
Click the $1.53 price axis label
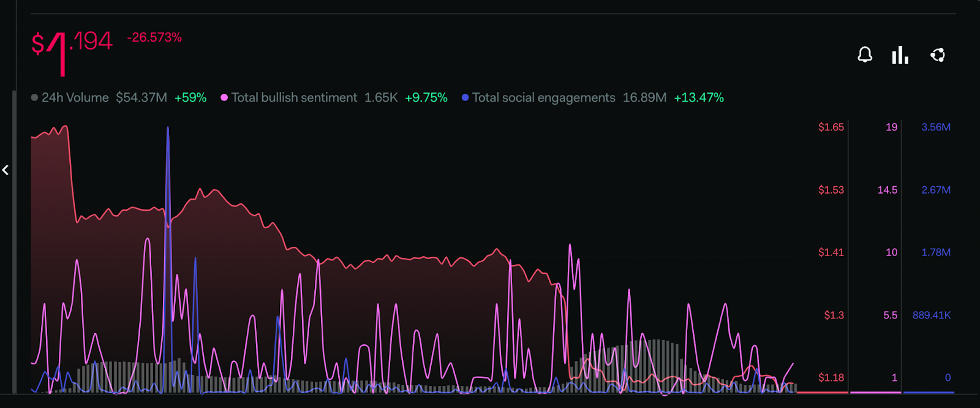(x=831, y=190)
